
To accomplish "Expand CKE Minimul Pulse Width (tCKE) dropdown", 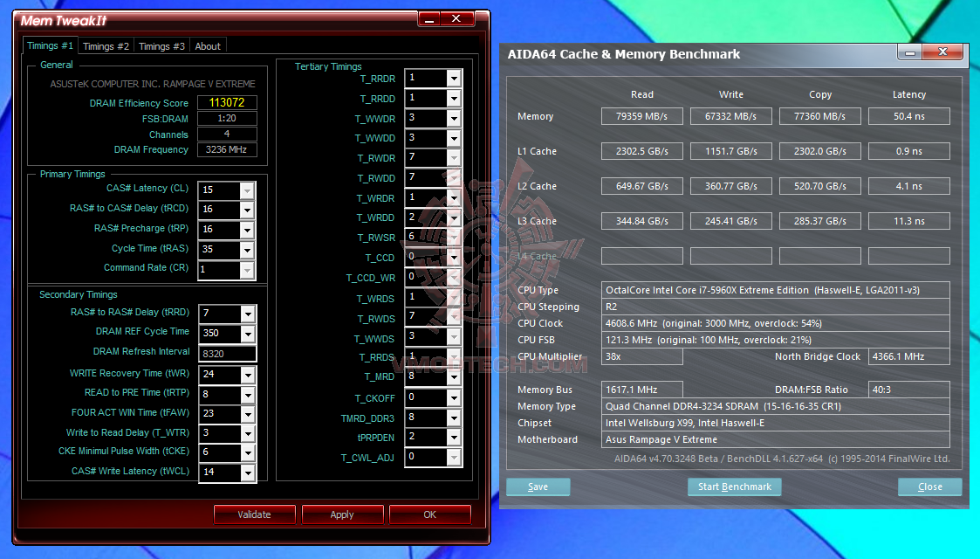I will click(248, 452).
